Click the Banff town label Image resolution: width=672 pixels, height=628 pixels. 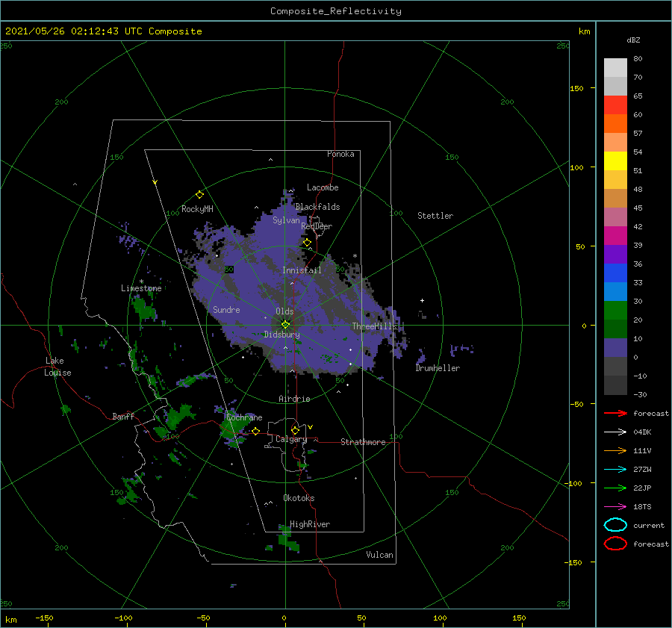[123, 416]
